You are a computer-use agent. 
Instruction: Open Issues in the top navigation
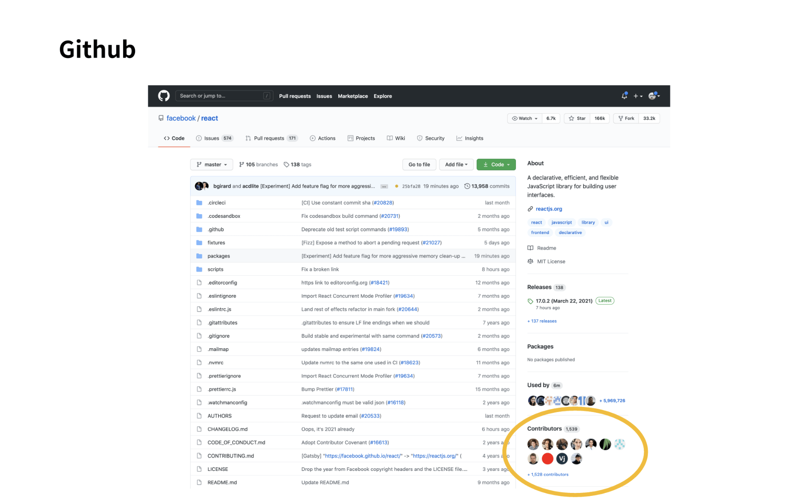coord(324,96)
